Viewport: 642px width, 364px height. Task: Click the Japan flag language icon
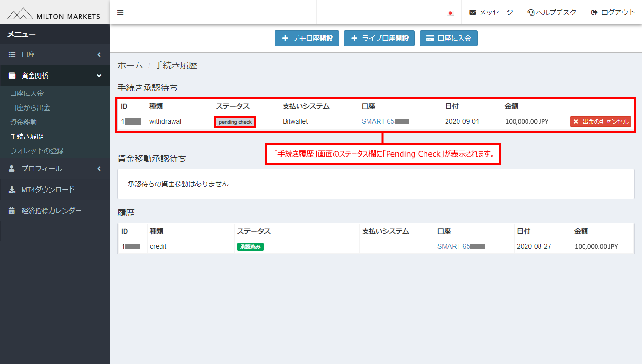coord(450,13)
